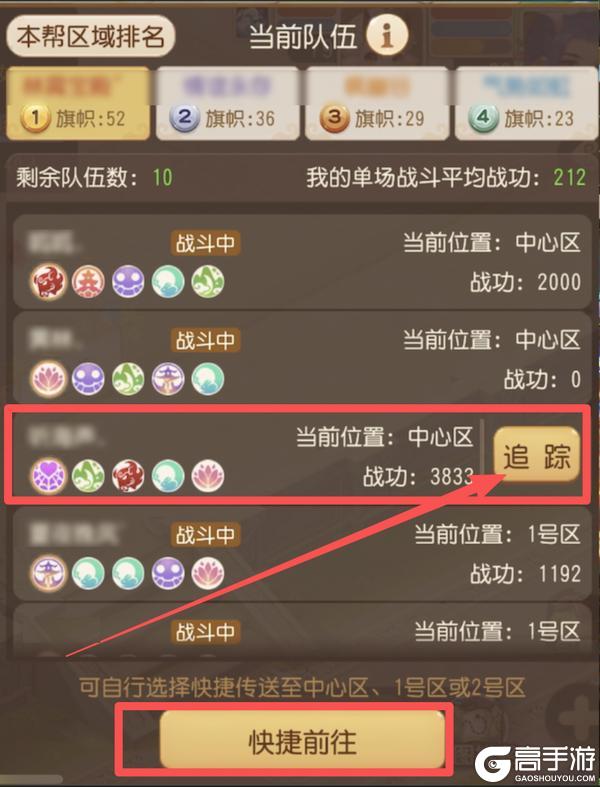Click the pagoda leader icon in 战功 1192 team
Screen dimensions: 600x787
tap(48, 573)
